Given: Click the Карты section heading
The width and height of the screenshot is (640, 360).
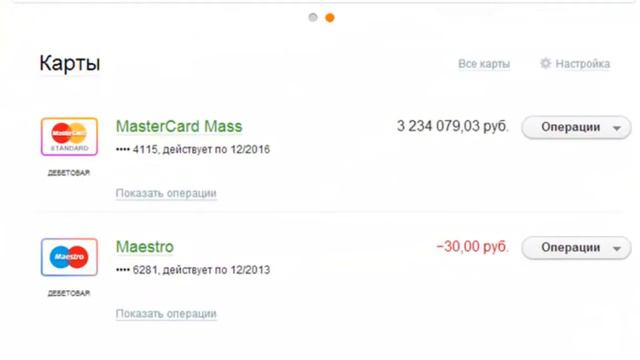Looking at the screenshot, I should tap(70, 64).
